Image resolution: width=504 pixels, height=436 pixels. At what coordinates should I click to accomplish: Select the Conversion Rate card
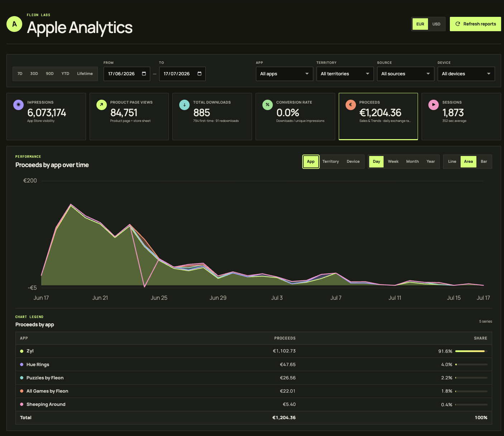click(295, 117)
